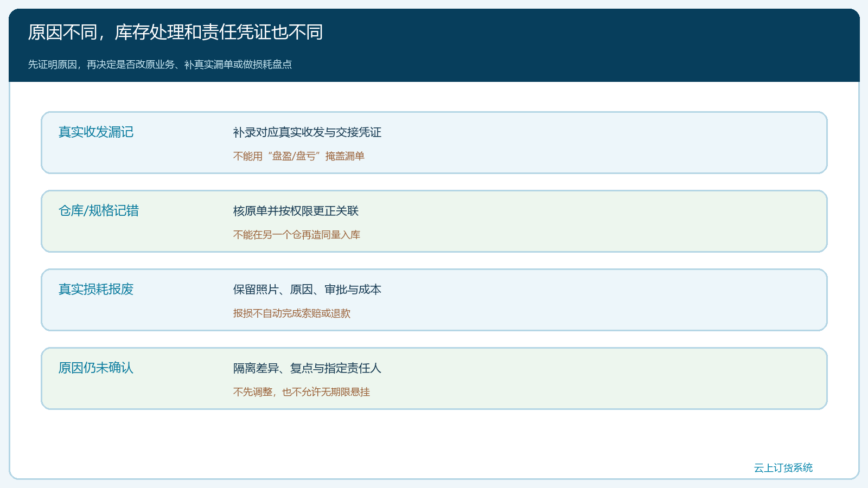Click the 云上订货系统 footer label
Viewport: 868px width, 488px height.
point(783,468)
